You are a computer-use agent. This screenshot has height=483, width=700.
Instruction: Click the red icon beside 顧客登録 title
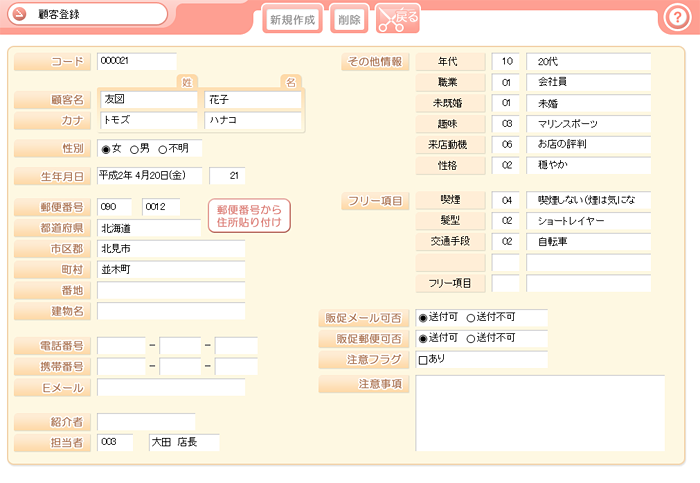tap(19, 14)
